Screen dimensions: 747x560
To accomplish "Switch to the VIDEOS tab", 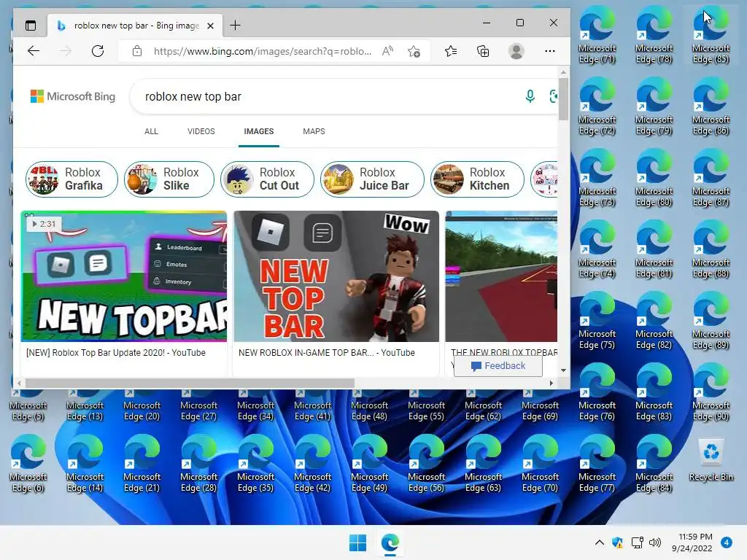I will [201, 131].
